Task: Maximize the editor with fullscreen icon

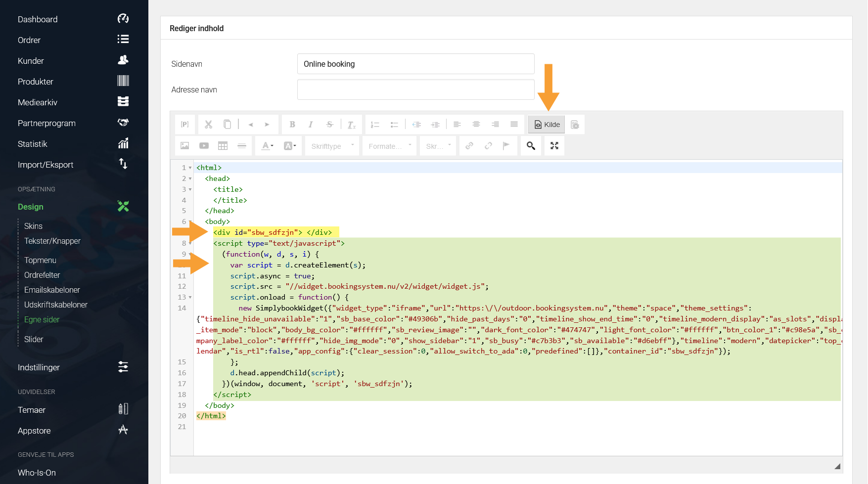Action: (x=554, y=146)
